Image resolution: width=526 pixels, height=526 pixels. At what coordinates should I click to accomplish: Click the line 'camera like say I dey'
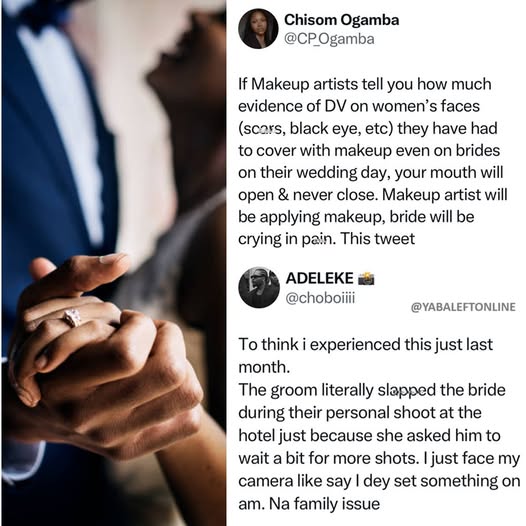tap(379, 481)
